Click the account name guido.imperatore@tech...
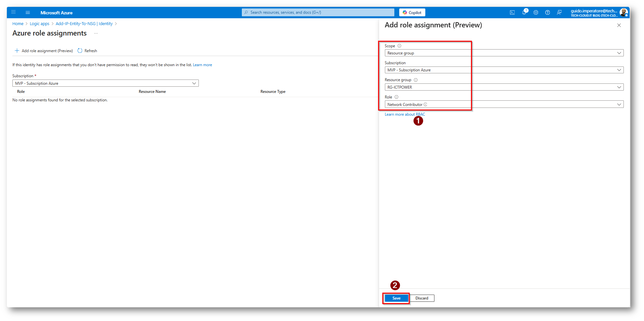 coord(594,11)
